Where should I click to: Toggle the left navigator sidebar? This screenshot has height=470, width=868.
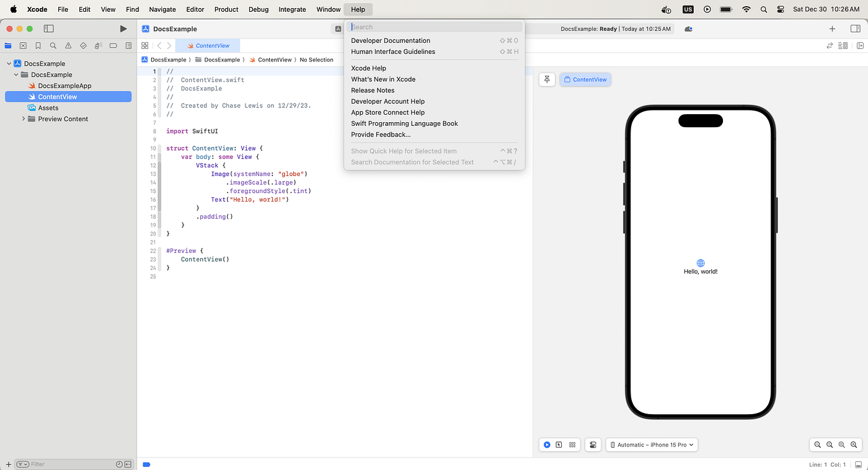pyautogui.click(x=48, y=29)
